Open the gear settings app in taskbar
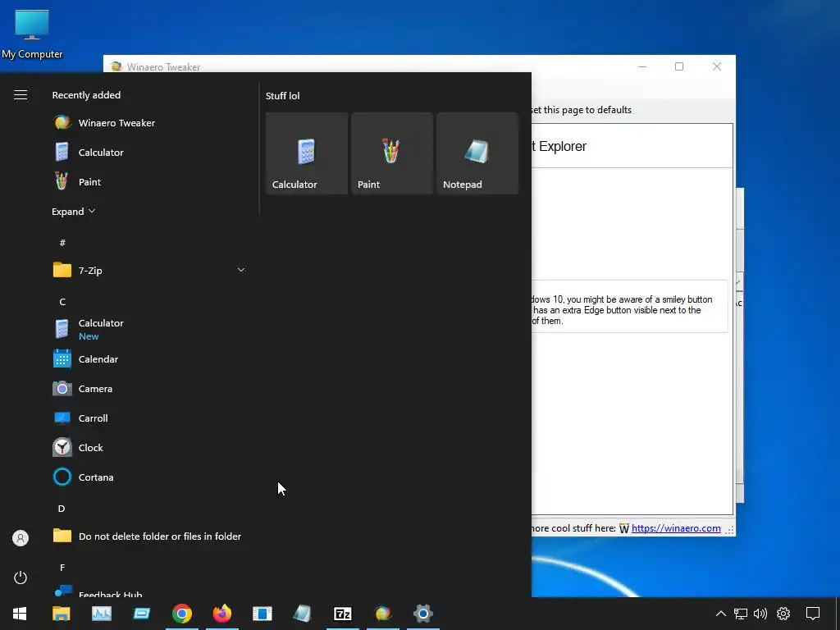This screenshot has height=630, width=840. click(x=423, y=614)
